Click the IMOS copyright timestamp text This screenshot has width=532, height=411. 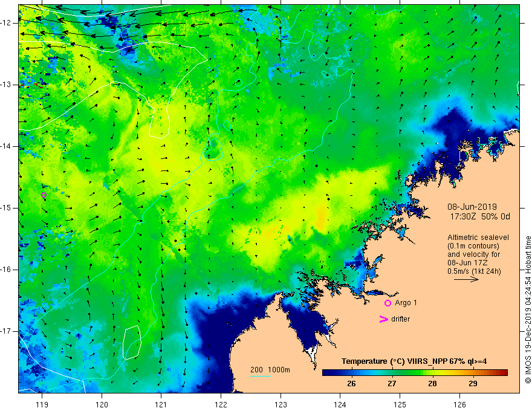click(x=528, y=309)
